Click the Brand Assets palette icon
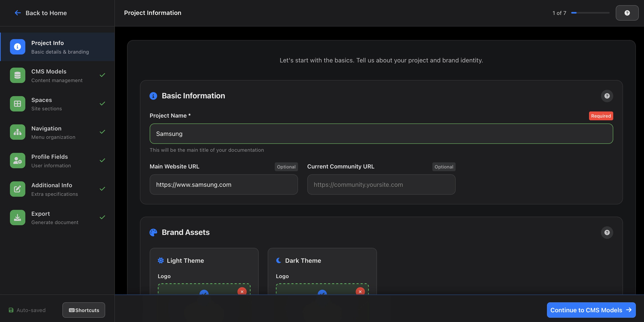Viewport: 644px width, 322px height. click(153, 233)
